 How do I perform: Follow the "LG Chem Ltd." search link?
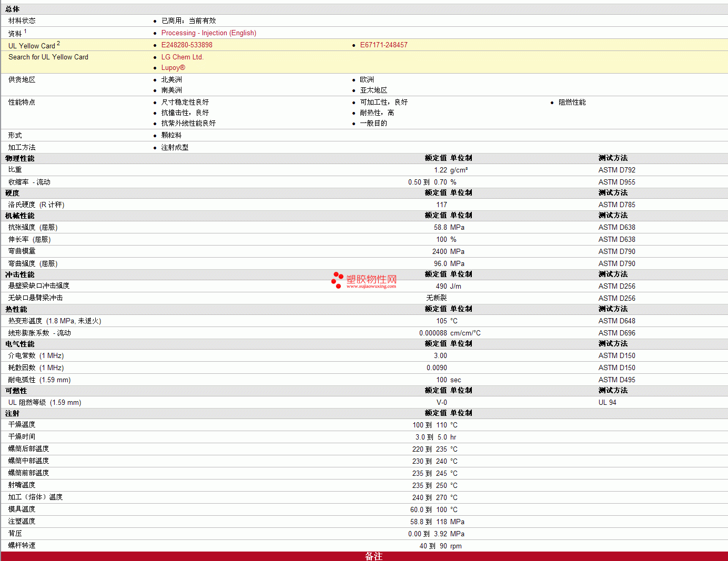[183, 57]
